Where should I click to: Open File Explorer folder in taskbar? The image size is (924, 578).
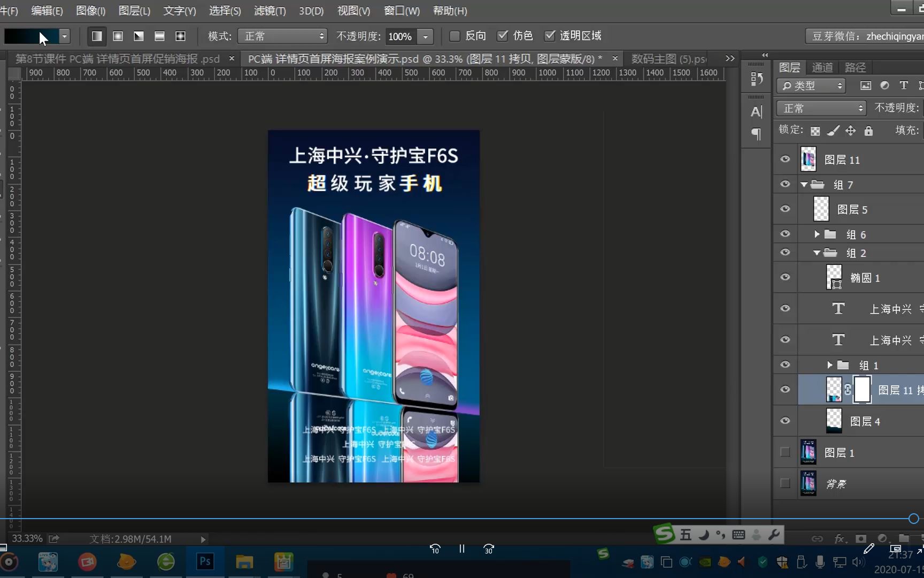244,561
